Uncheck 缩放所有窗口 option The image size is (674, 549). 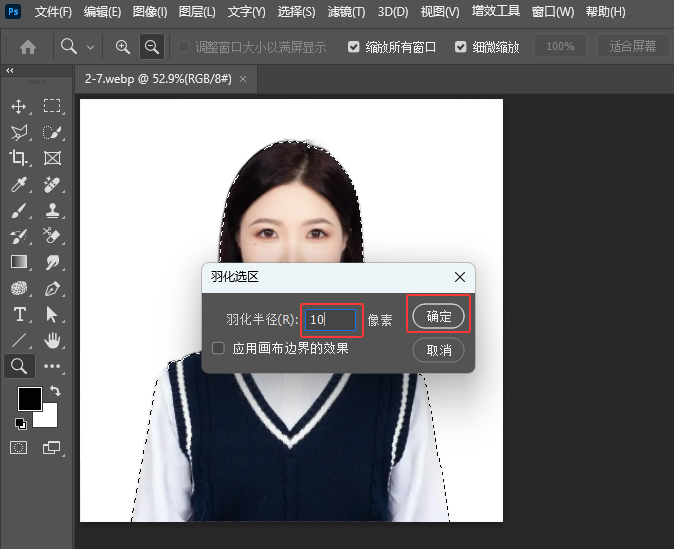353,46
